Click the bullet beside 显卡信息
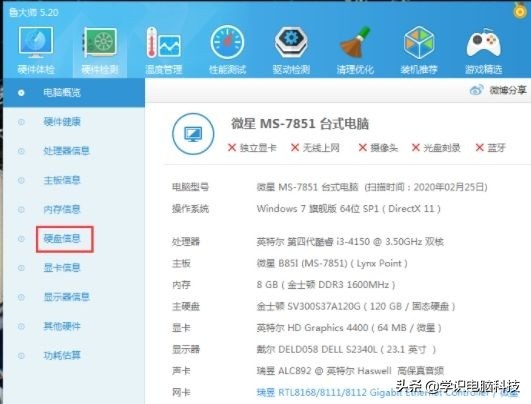This screenshot has height=404, width=531. click(x=21, y=268)
